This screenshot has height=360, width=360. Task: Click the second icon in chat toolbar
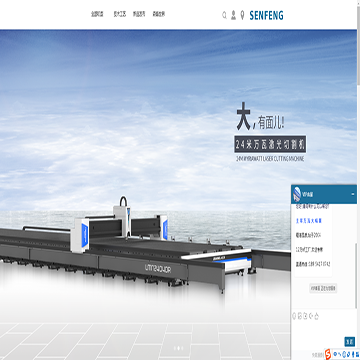tap(300, 316)
